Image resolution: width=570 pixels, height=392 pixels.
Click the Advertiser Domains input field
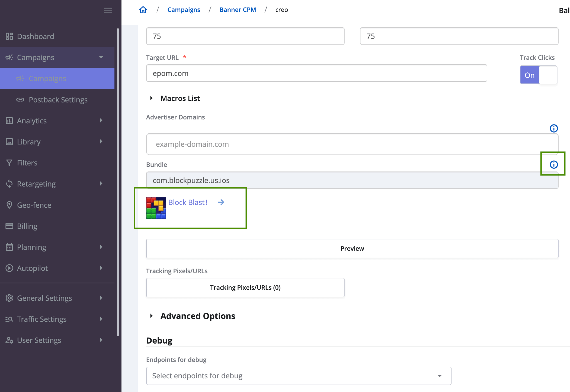352,144
